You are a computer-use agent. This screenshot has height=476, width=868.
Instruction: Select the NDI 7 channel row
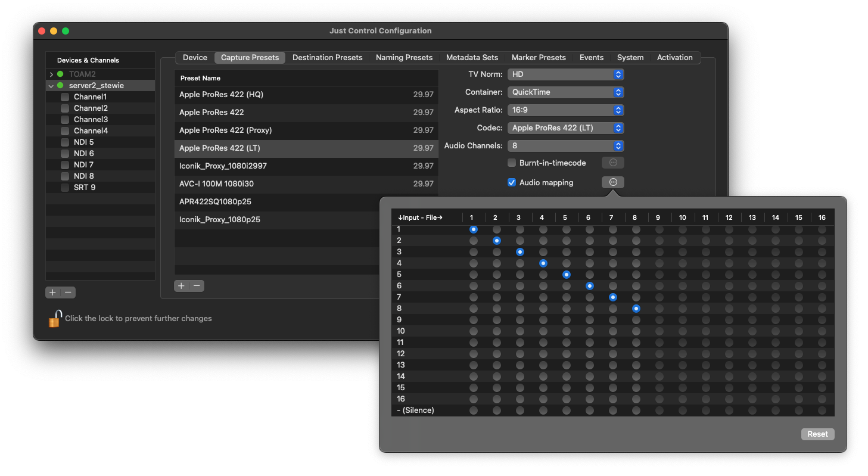click(100, 165)
